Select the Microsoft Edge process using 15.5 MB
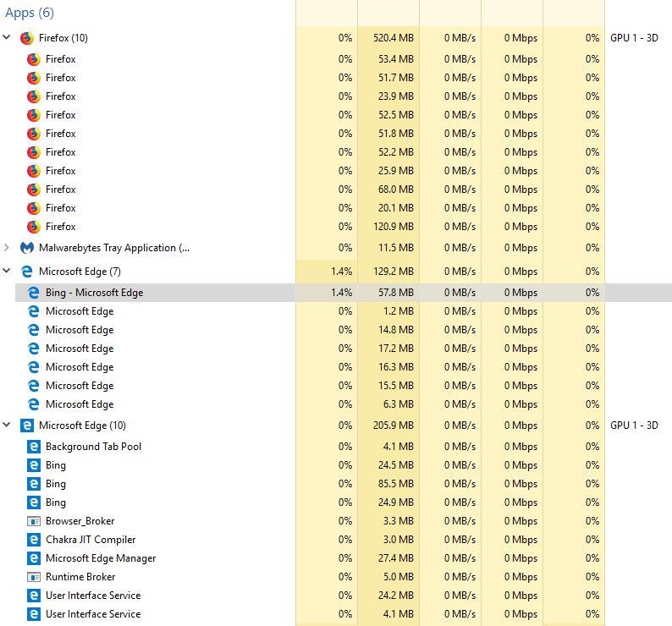 point(344,386)
